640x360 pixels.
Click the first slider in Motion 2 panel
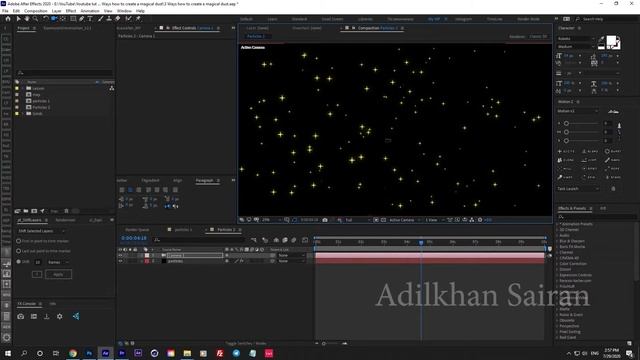(x=567, y=123)
